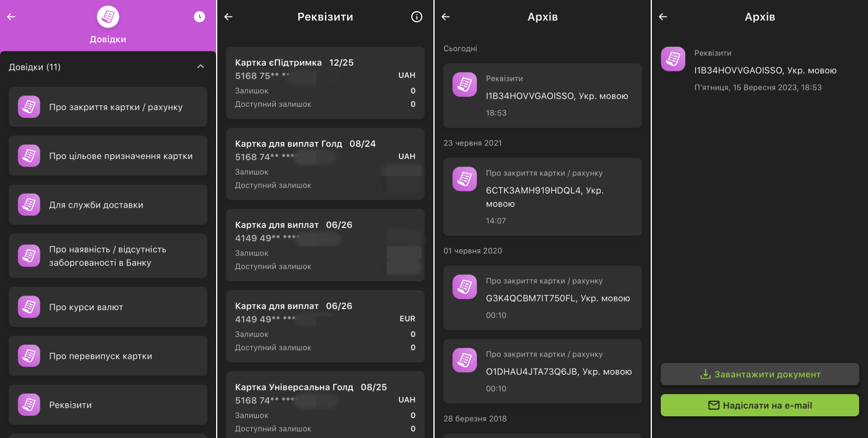Click the icon next to Для служби доставки
This screenshot has width=868, height=438.
pyautogui.click(x=29, y=205)
